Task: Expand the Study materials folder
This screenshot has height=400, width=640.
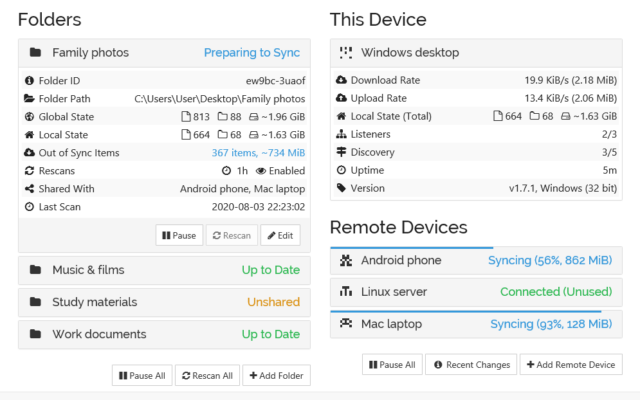Action: tap(164, 302)
